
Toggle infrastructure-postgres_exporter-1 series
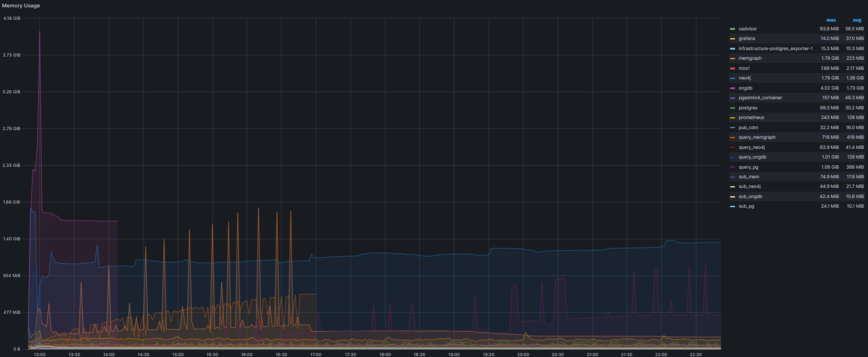(x=776, y=49)
